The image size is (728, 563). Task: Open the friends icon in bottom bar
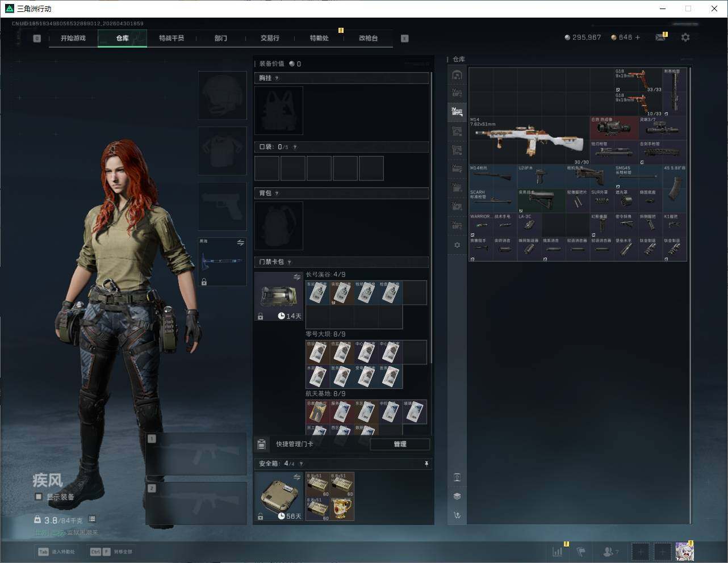[609, 551]
